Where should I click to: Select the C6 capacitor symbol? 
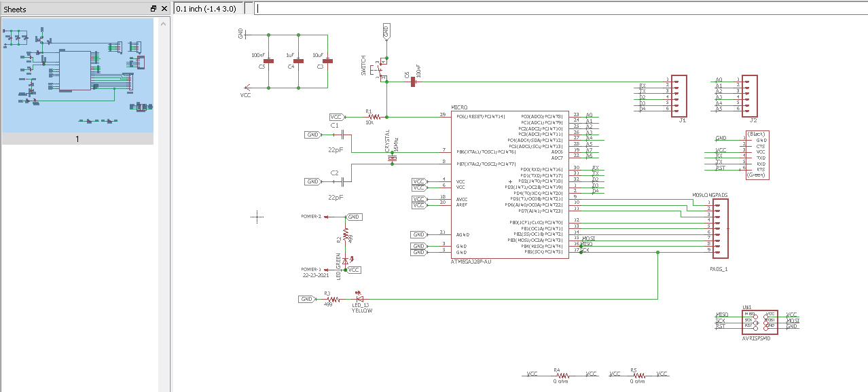click(413, 82)
